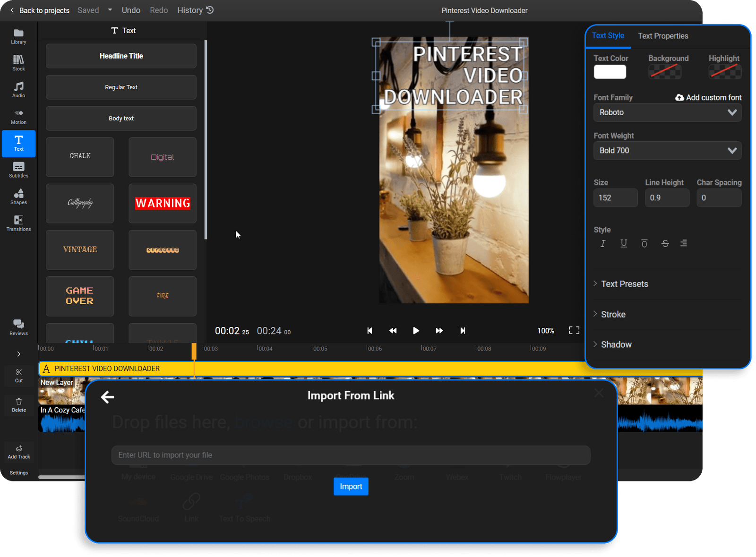Add Regular Text element
This screenshot has width=756, height=557.
121,87
